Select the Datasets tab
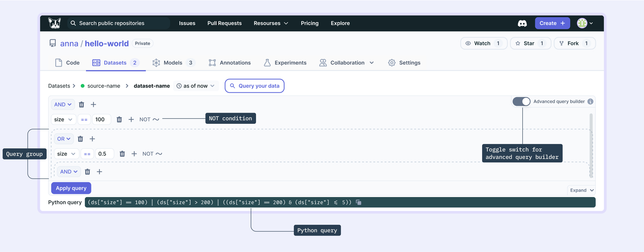Viewport: 644px width, 252px height. click(x=116, y=63)
